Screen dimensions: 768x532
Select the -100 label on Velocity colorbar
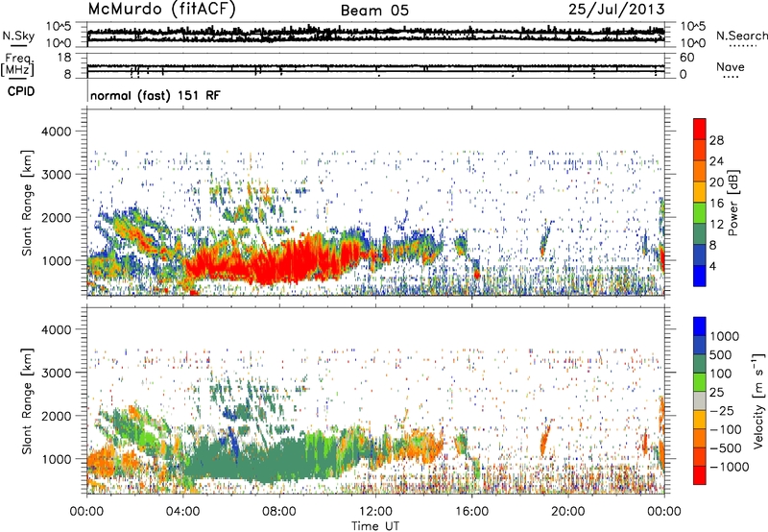(x=726, y=429)
